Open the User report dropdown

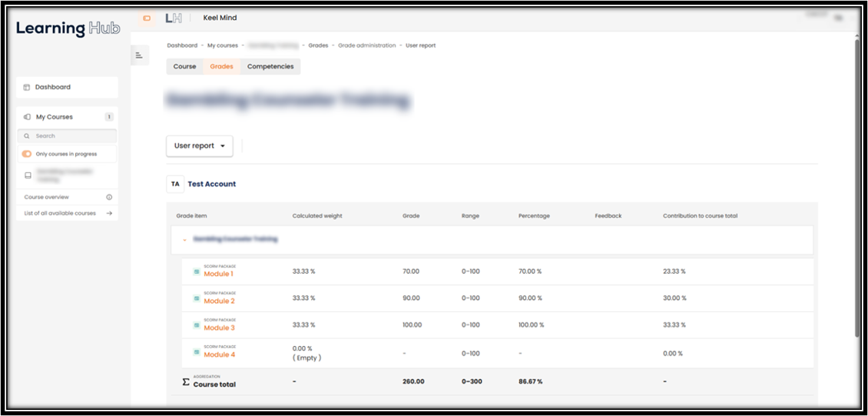click(199, 146)
